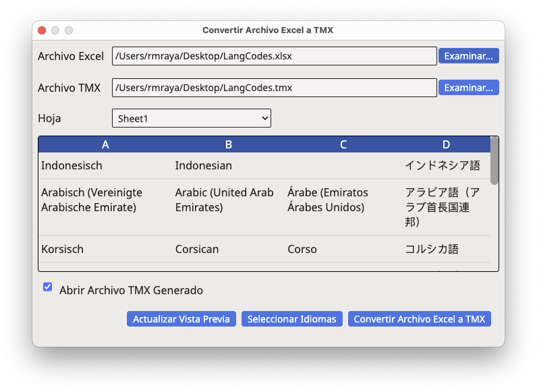
Task: Select column B header in preview
Action: (229, 144)
